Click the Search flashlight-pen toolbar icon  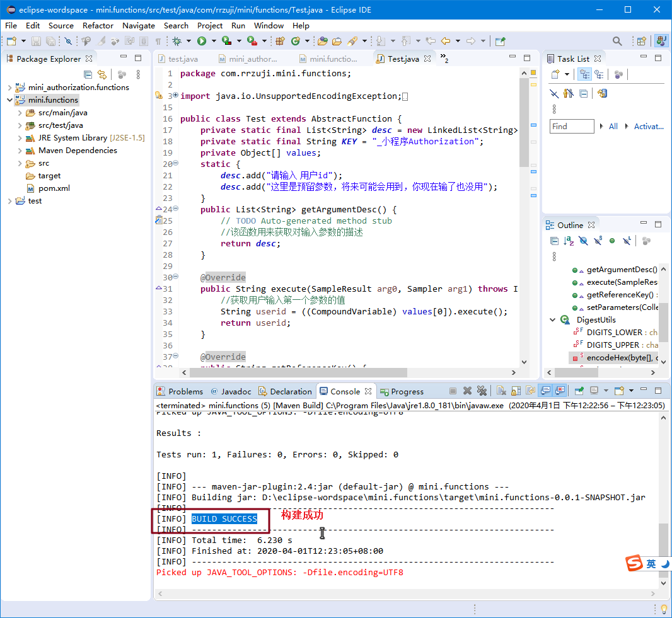pos(352,41)
